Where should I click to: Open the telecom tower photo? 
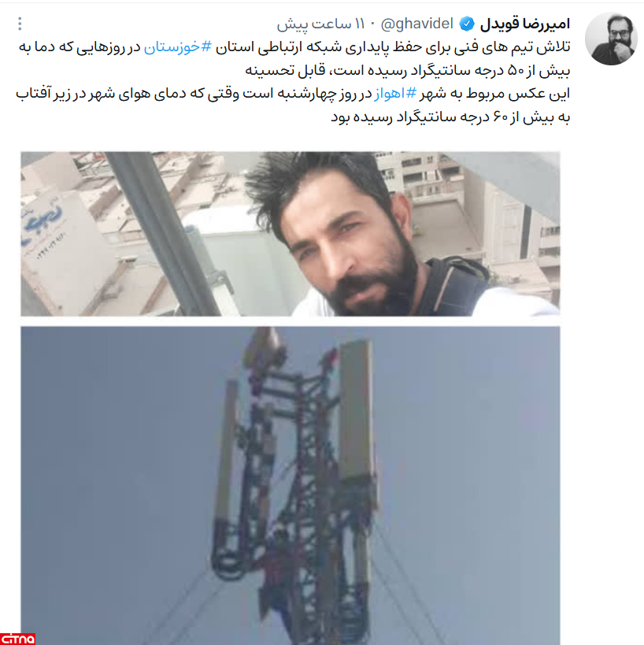click(291, 485)
